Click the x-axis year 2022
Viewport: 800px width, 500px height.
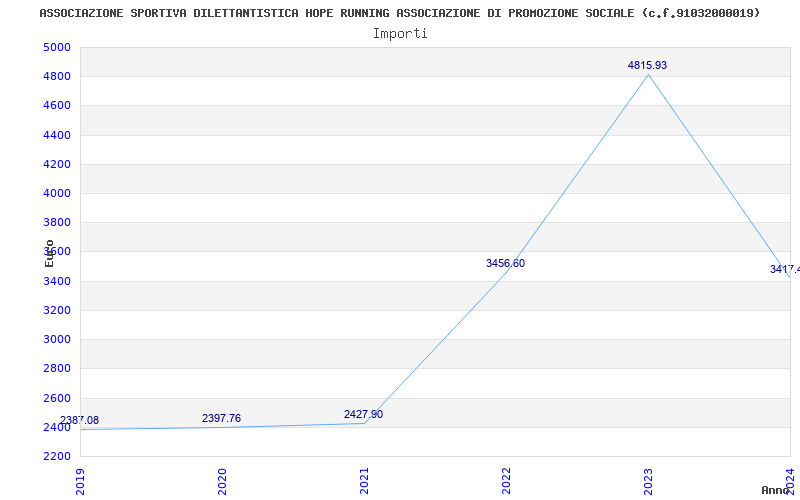tap(506, 482)
